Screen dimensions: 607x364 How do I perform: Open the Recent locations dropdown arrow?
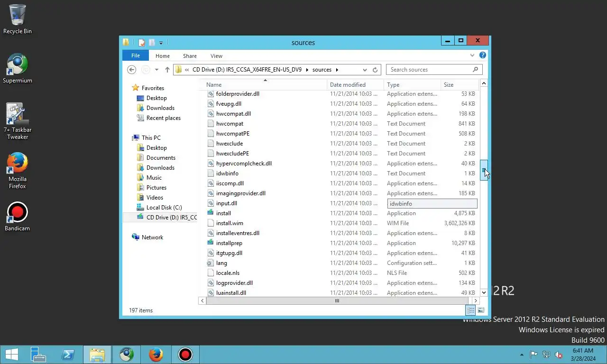(156, 70)
